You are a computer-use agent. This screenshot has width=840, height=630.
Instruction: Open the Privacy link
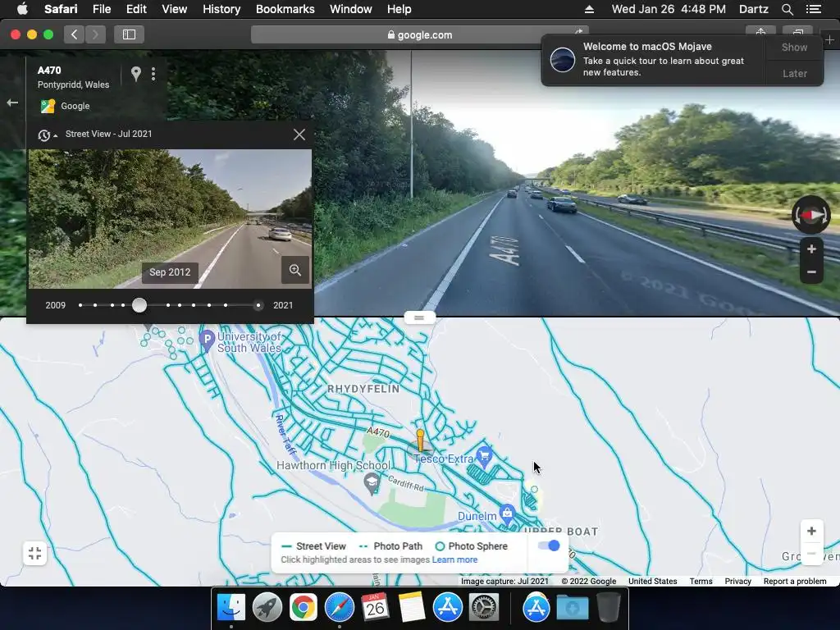click(x=737, y=582)
